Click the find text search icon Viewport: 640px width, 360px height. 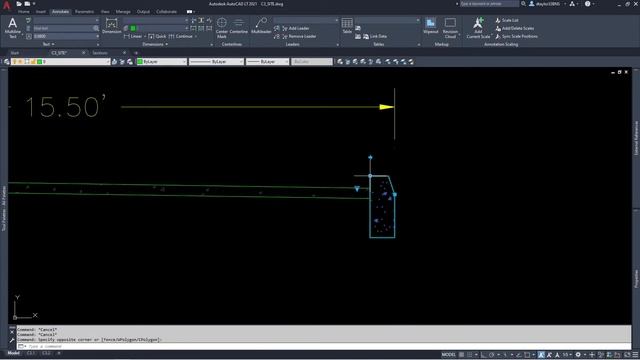click(96, 28)
